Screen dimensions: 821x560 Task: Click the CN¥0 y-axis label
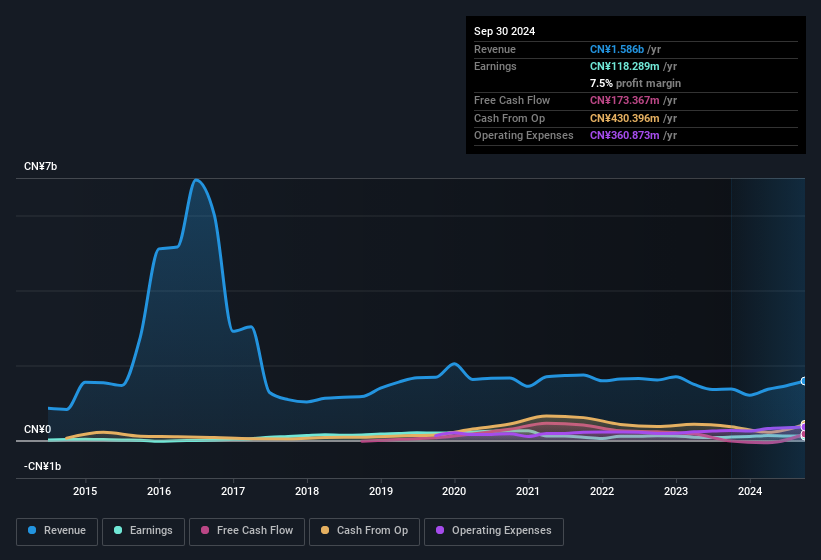tap(38, 429)
